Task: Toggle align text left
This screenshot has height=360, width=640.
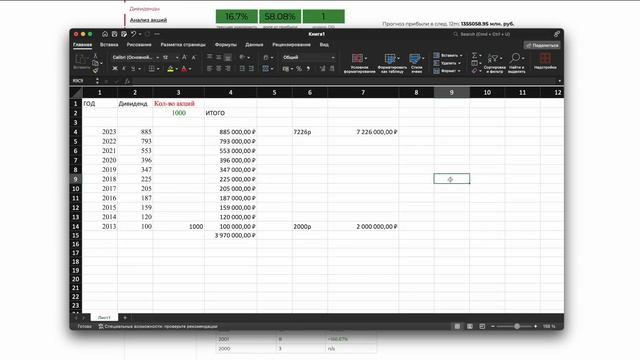Action: [x=209, y=69]
